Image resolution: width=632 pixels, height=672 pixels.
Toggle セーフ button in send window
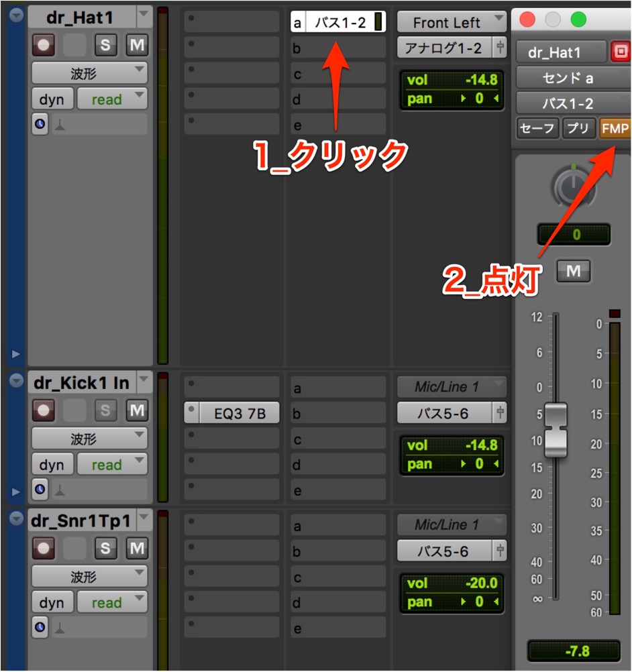(x=537, y=128)
